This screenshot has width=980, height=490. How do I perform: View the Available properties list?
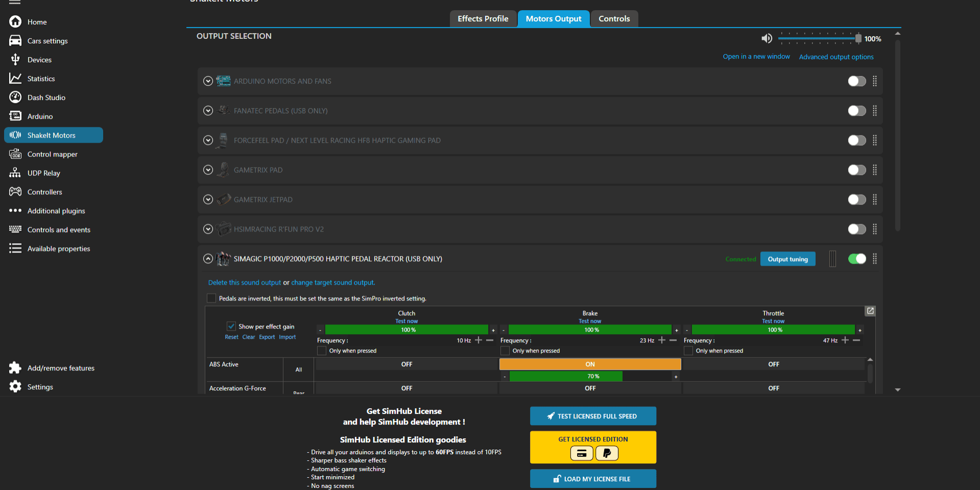58,248
